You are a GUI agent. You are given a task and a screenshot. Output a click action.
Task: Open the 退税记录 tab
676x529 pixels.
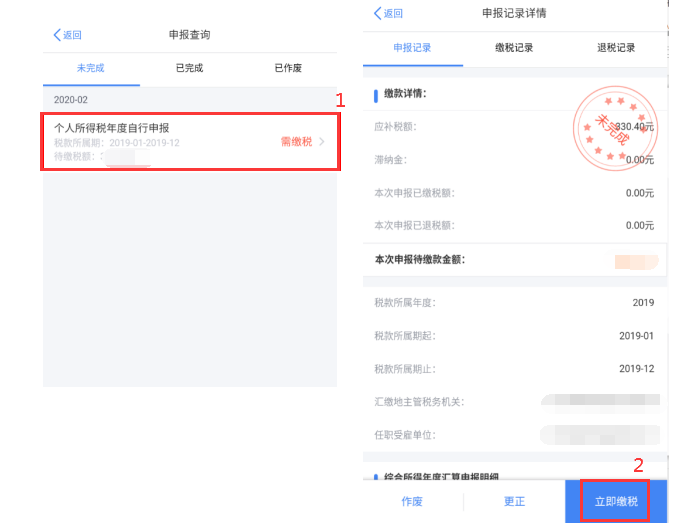pos(615,48)
